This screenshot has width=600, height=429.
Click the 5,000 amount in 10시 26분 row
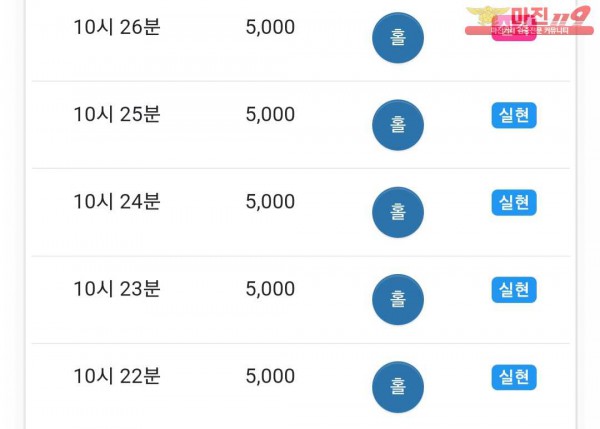pos(270,28)
